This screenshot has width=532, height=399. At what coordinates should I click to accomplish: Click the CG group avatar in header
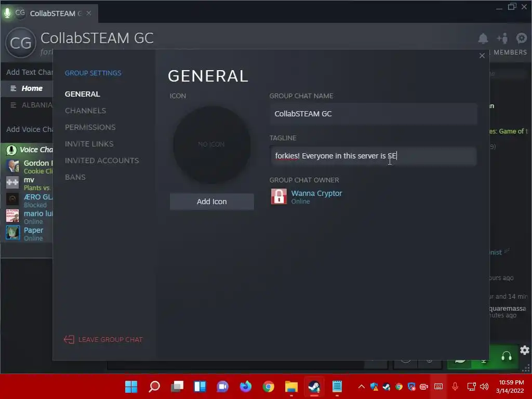pyautogui.click(x=21, y=43)
